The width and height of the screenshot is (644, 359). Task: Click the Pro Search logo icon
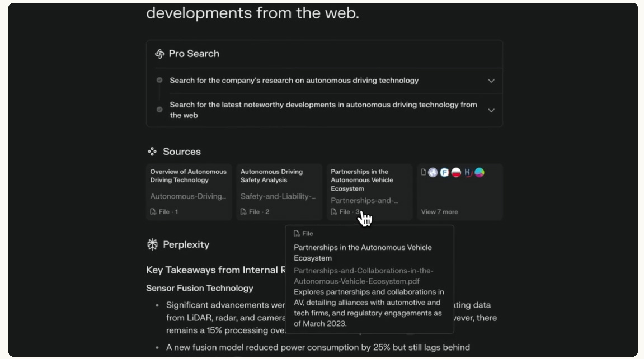159,54
